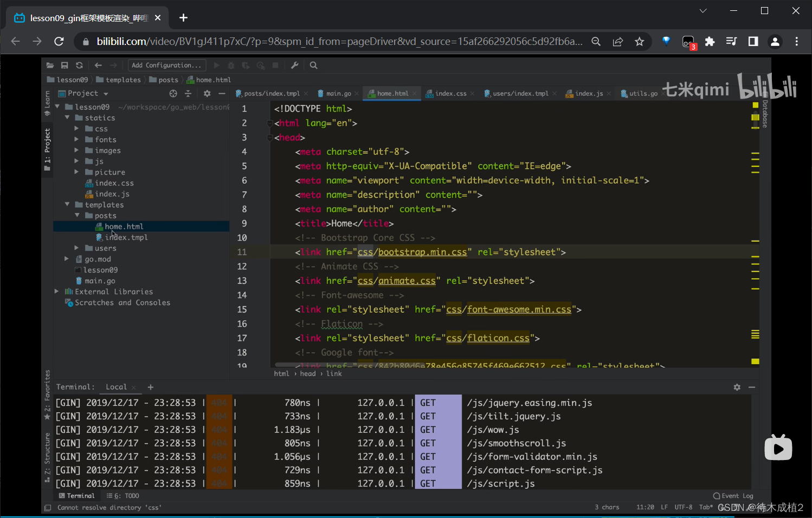Viewport: 812px width, 518px height.
Task: Click the bookmark star icon in address bar
Action: point(640,42)
